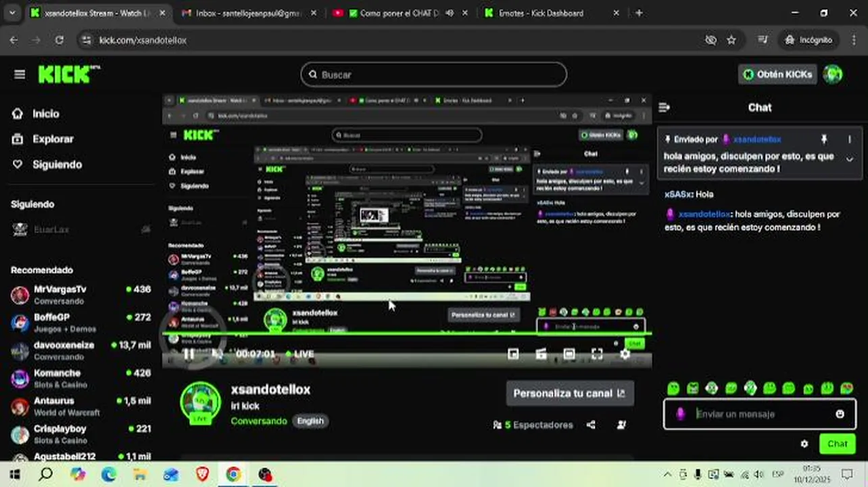Click third-party cookies blocked eye icon
Screen dimensions: 868x487
coord(710,40)
